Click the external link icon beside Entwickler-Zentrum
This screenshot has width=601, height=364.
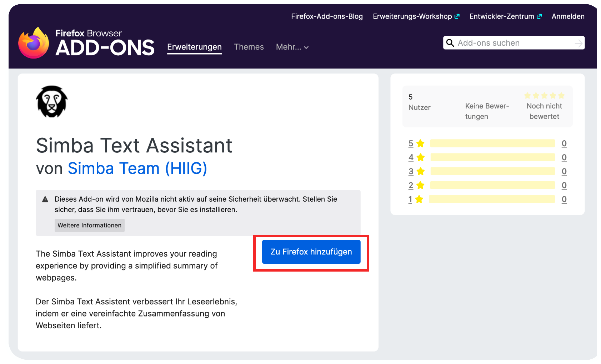[x=539, y=16]
